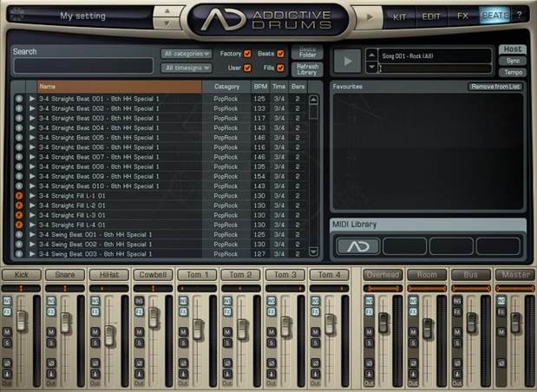Toggle the Kick insert IN button

[7, 301]
